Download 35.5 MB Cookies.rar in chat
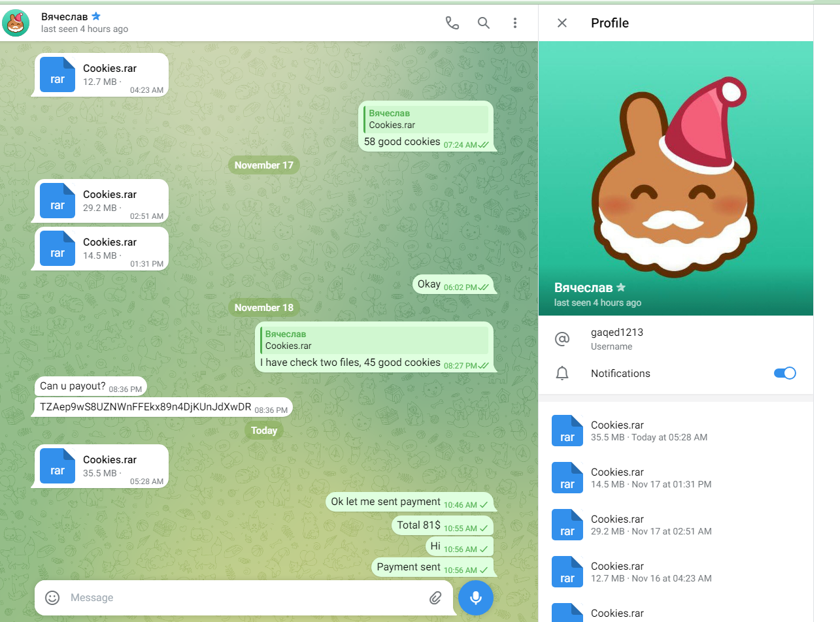The width and height of the screenshot is (840, 622). coord(58,465)
